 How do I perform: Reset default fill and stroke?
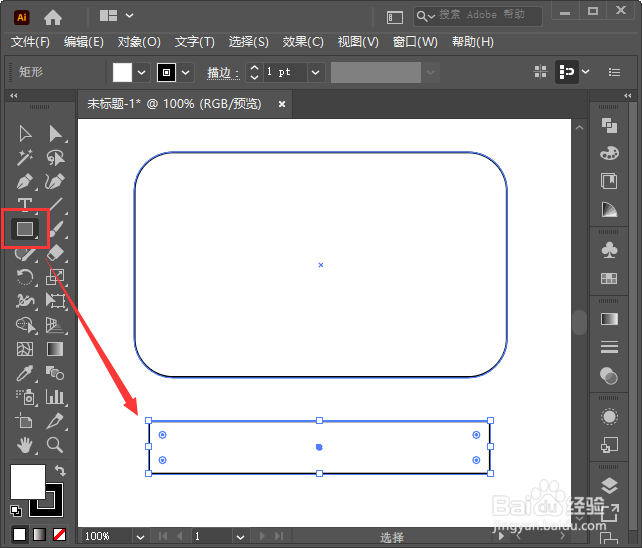coord(16,510)
